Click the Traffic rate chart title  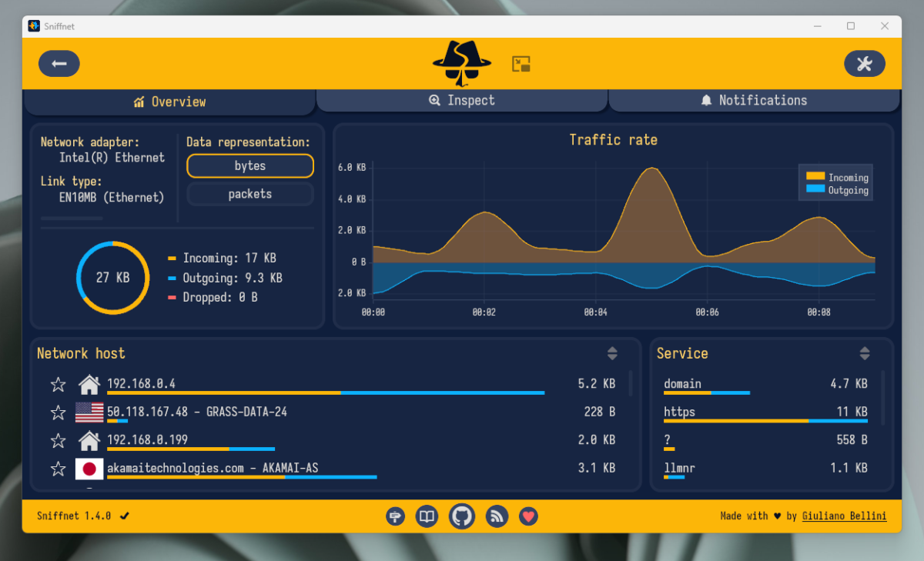pyautogui.click(x=613, y=140)
